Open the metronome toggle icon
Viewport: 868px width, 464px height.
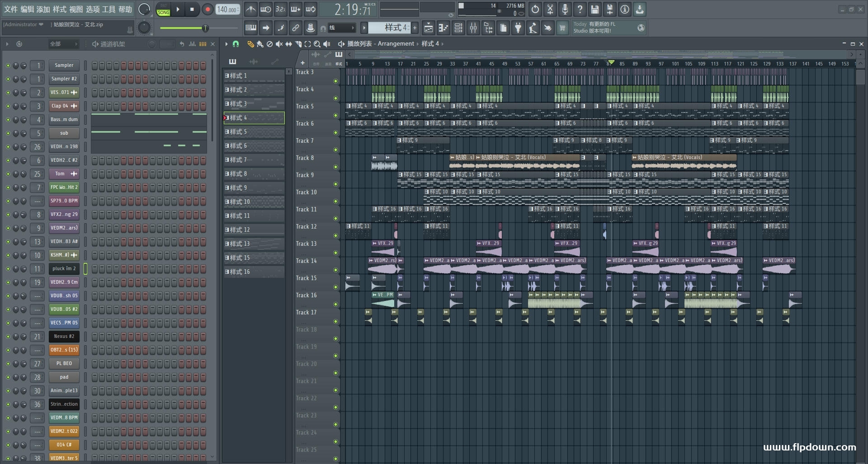251,9
